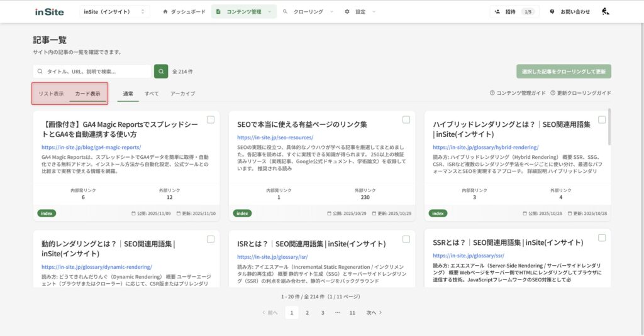Click calendar icon by 更新: 2025/10/28
The width and height of the screenshot is (644, 336).
coord(570,214)
